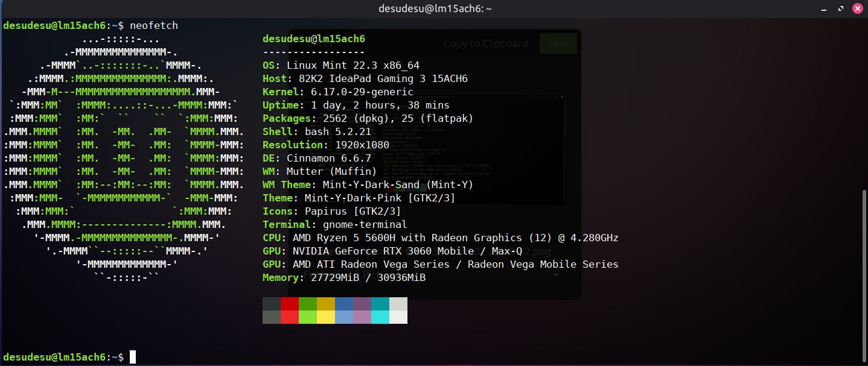Pick the cyan swatch in bottom palette row
The width and height of the screenshot is (868, 366).
click(x=380, y=317)
